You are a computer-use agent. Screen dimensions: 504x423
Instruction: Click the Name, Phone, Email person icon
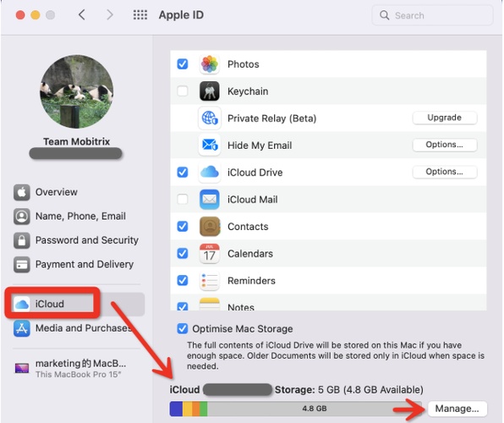click(22, 217)
